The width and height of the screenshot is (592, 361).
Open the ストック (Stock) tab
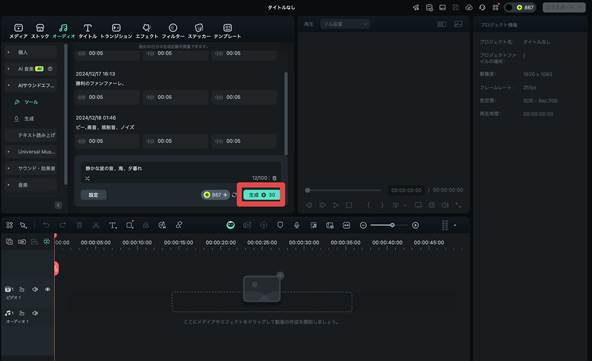pos(40,31)
